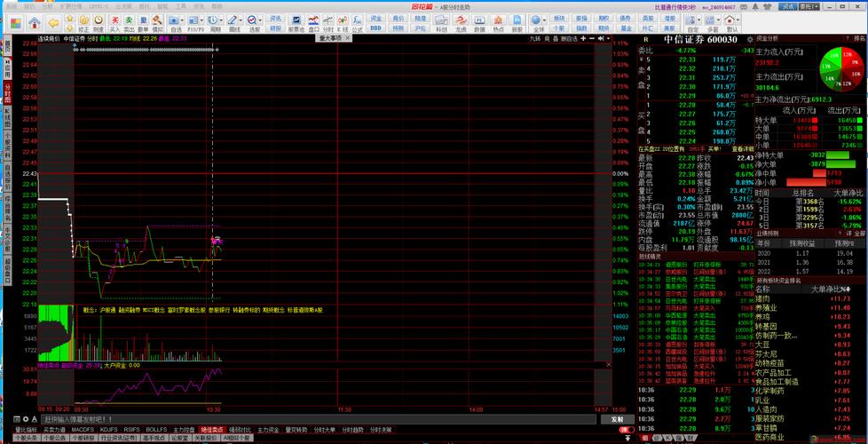The image size is (868, 444).
Task: Click the 查看详细 link under order book
Action: [743, 149]
